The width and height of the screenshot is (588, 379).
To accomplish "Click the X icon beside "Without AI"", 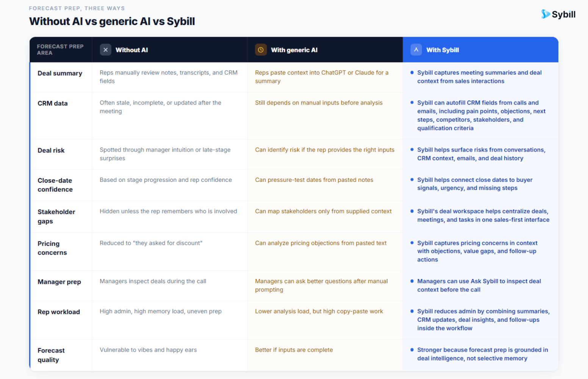I will [105, 50].
